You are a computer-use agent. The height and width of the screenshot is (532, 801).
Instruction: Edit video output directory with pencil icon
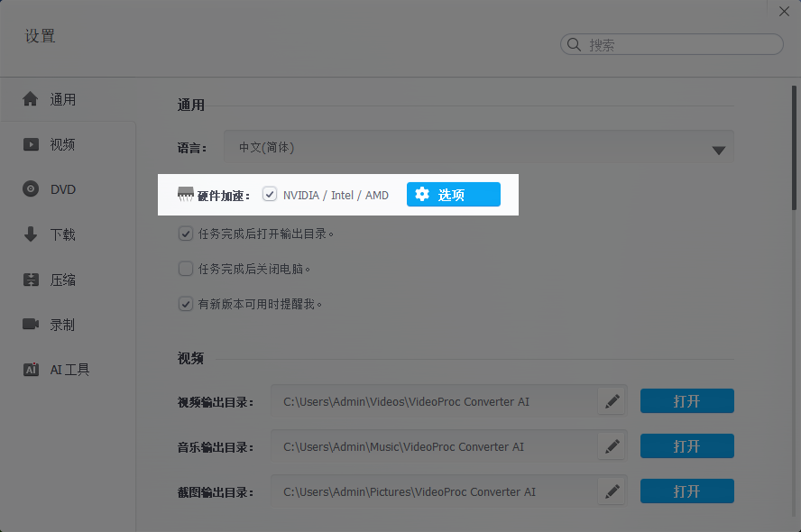tap(612, 401)
